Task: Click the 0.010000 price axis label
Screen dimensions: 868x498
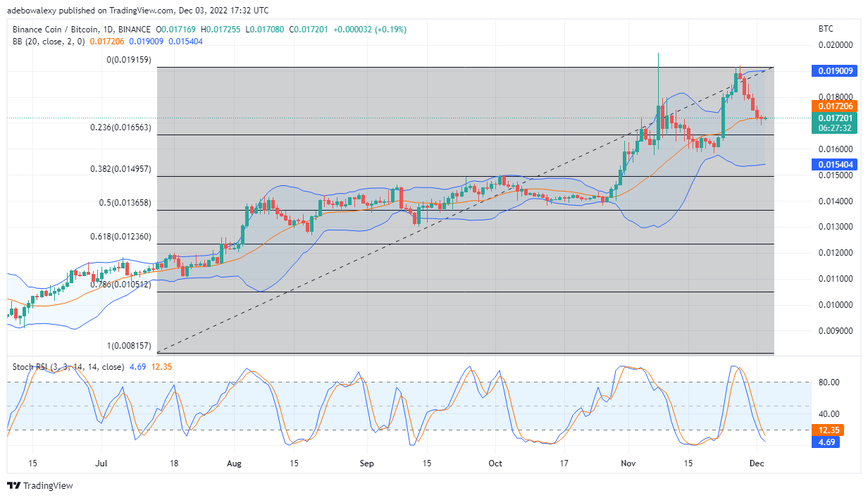Action: point(835,304)
